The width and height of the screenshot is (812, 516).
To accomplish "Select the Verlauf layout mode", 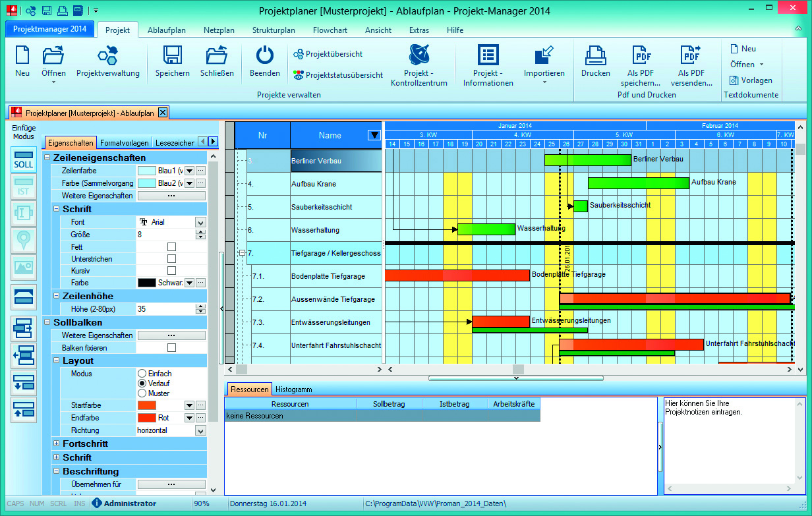I will 142,384.
